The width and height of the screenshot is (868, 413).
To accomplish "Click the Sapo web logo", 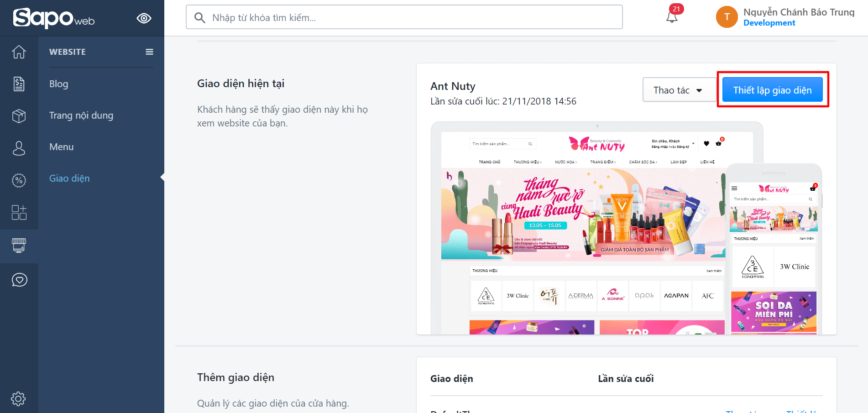I will coord(54,18).
